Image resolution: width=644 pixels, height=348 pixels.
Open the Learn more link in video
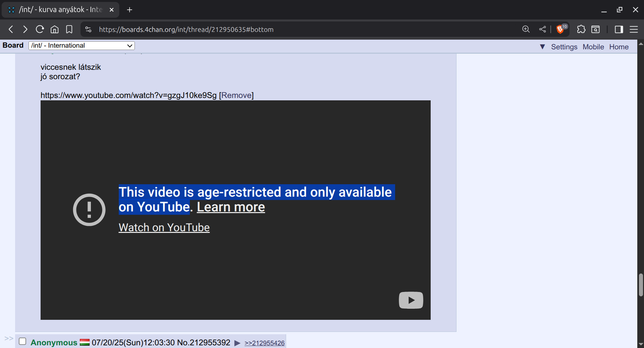(231, 207)
